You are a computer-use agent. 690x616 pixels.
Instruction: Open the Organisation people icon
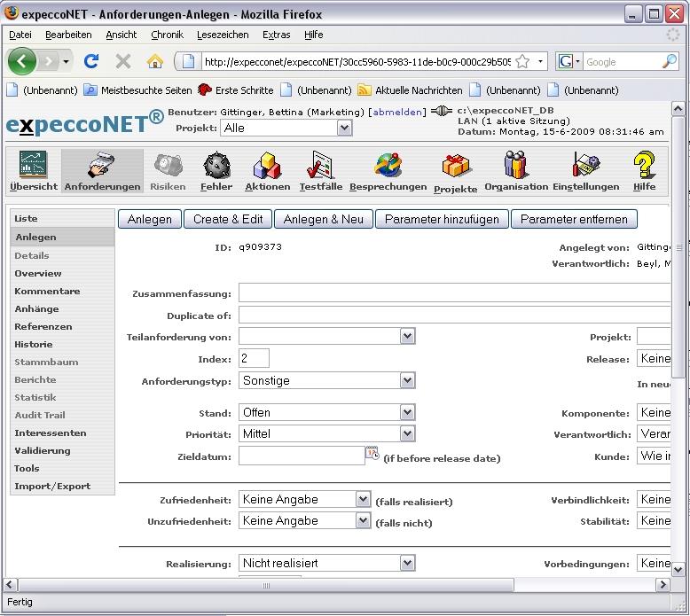(x=516, y=166)
